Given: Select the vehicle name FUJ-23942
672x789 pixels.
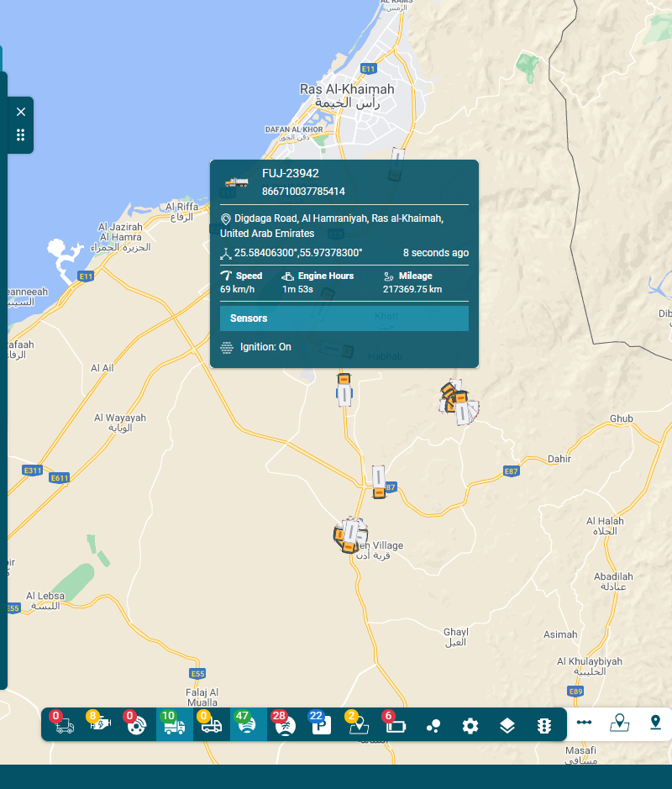Looking at the screenshot, I should 291,174.
